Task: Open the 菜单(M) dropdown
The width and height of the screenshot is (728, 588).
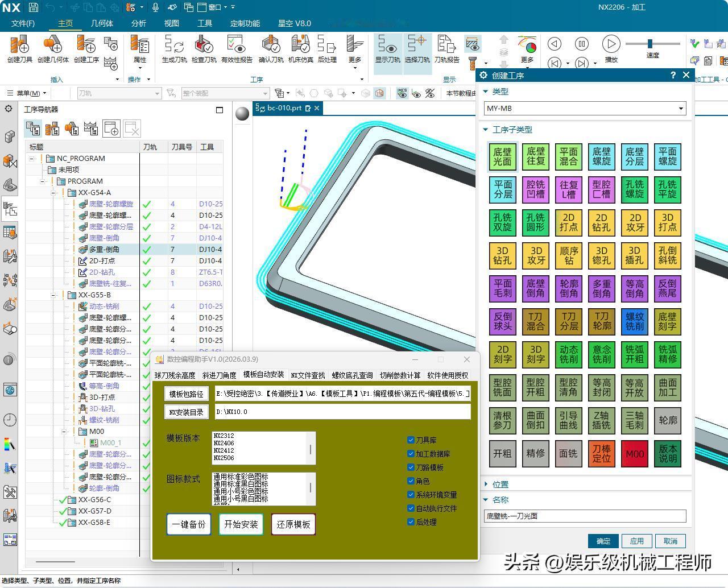Action: click(26, 93)
